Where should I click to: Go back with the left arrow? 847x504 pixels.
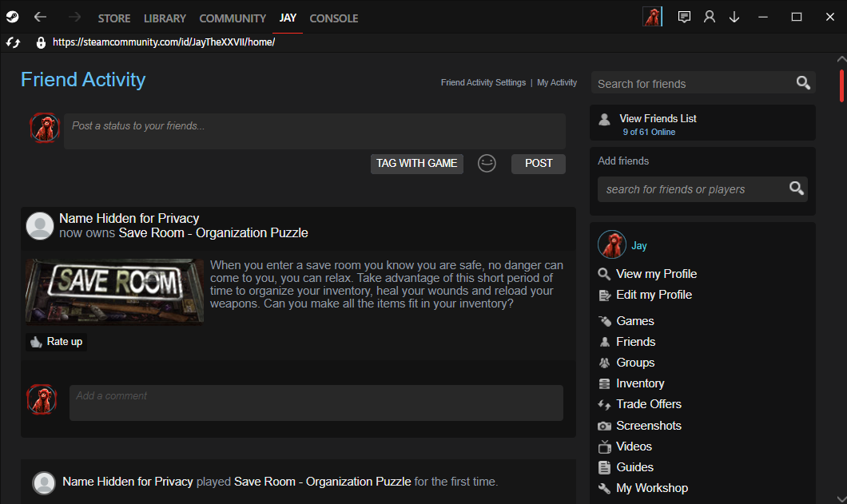pyautogui.click(x=40, y=18)
